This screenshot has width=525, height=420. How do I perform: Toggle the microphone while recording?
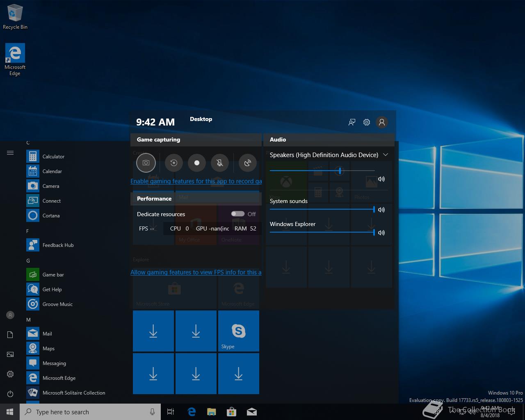pos(220,163)
